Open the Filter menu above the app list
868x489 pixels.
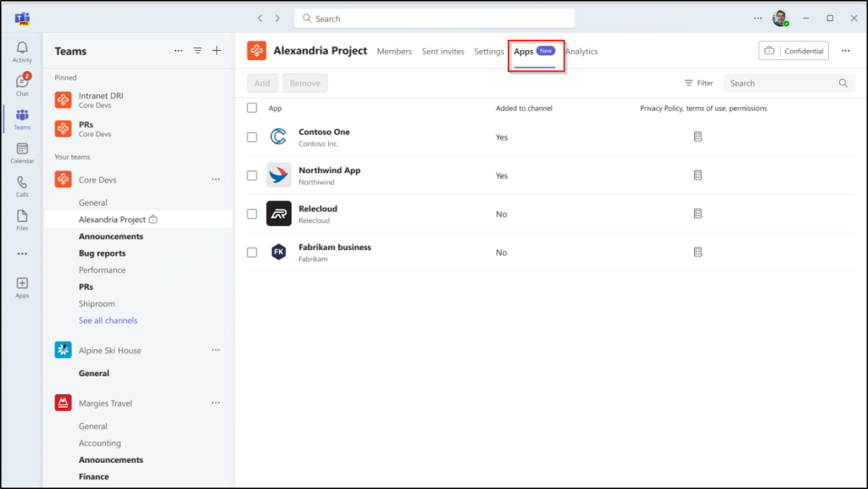(698, 82)
